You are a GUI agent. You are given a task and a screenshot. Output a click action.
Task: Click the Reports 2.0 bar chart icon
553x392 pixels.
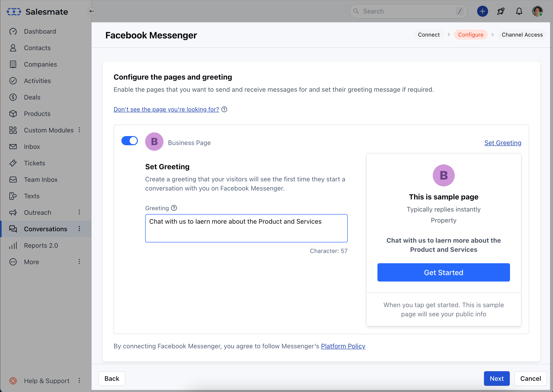(x=13, y=245)
